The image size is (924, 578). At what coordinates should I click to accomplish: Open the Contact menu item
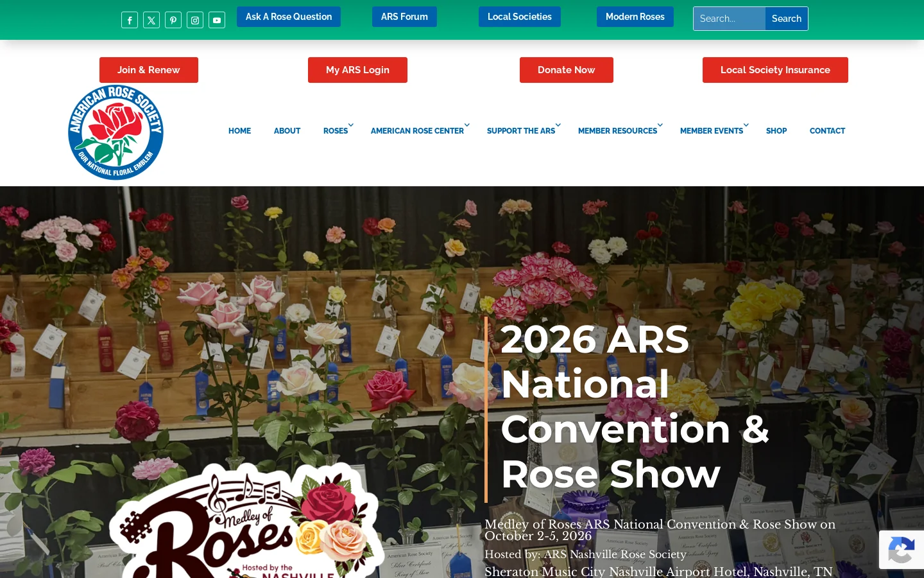click(827, 131)
